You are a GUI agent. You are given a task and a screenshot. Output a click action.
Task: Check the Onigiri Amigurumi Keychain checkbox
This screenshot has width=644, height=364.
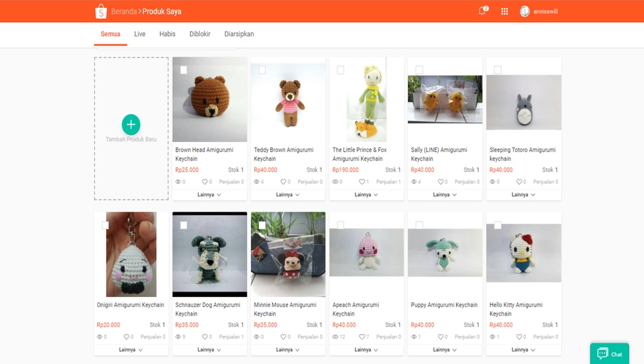(x=105, y=225)
